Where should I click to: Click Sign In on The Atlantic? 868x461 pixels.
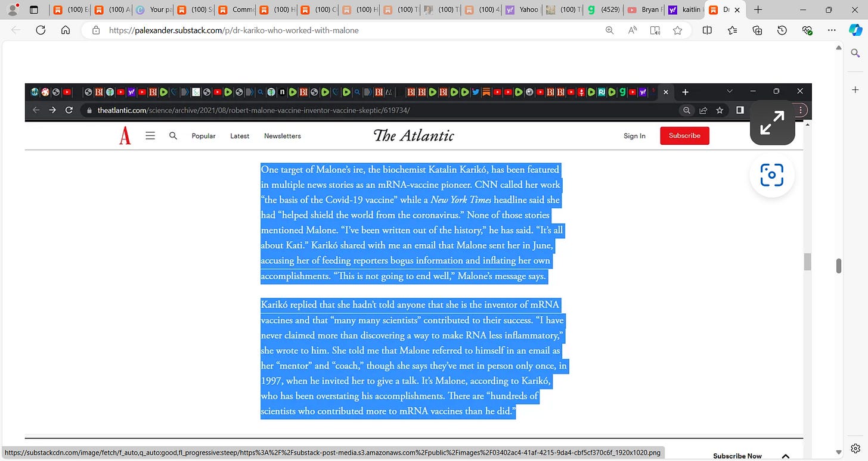click(634, 136)
